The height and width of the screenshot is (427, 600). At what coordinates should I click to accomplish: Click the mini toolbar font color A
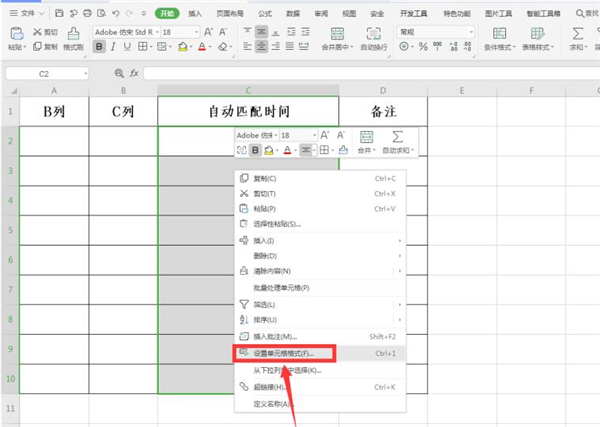click(286, 150)
